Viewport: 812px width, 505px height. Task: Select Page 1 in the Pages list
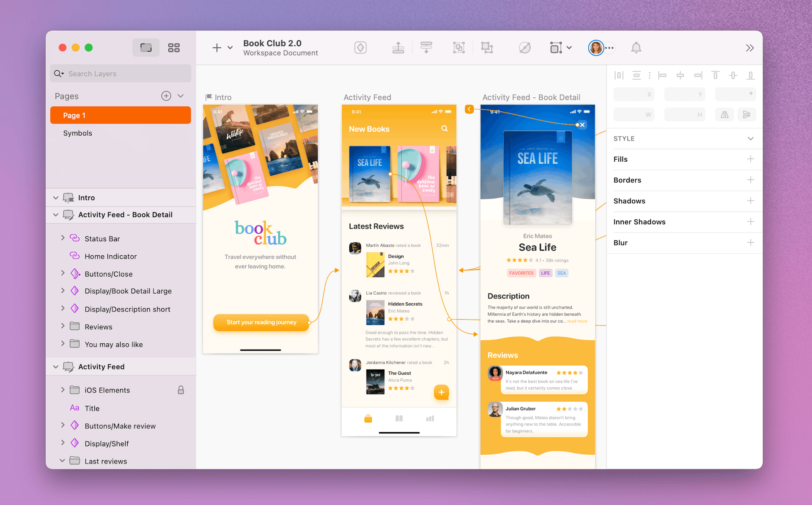pyautogui.click(x=121, y=115)
